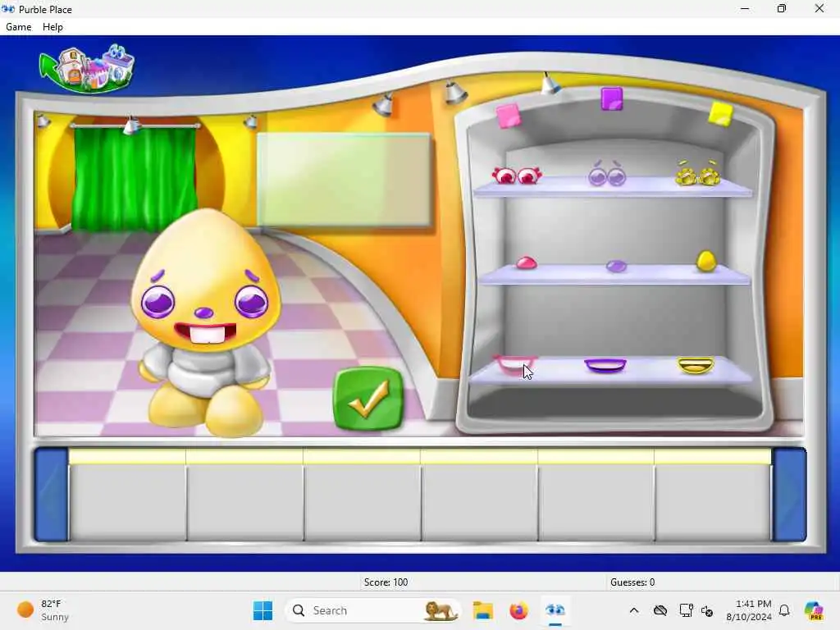Click the green curtain

[134, 177]
